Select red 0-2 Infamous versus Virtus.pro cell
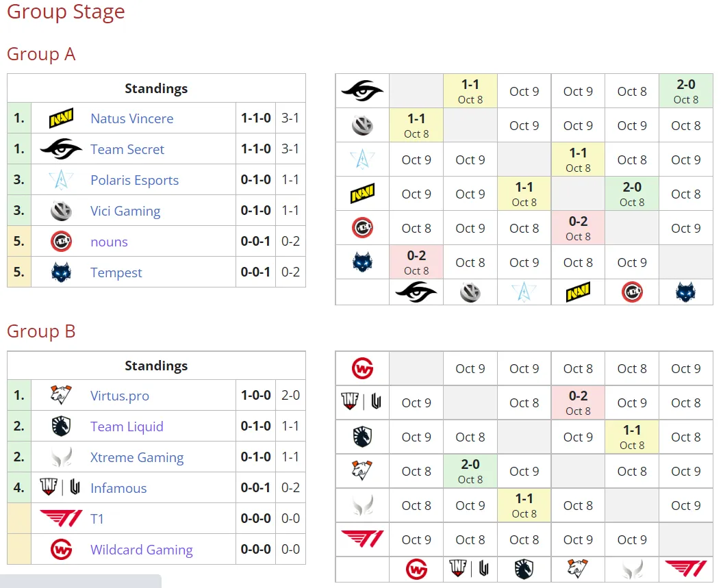Screen dimensions: 723x588 pos(579,402)
